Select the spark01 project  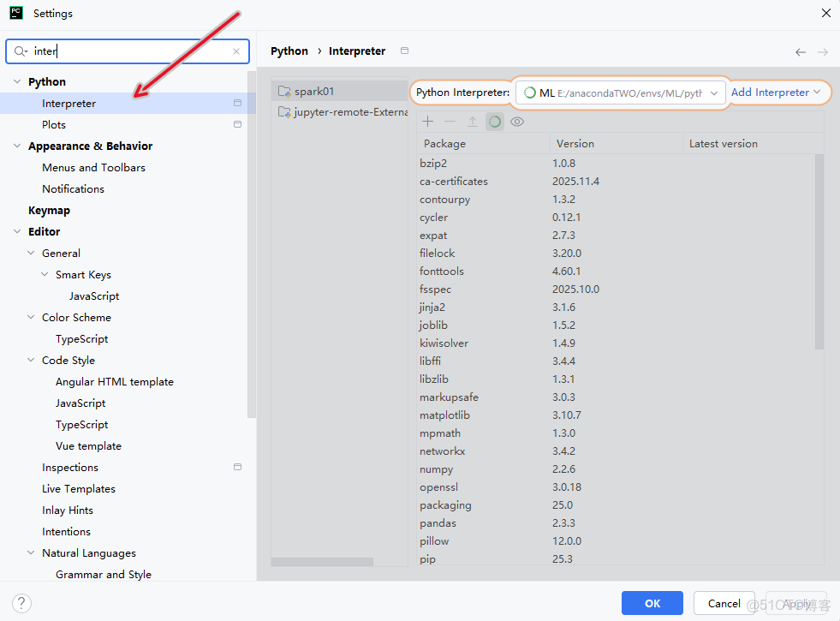click(x=340, y=91)
